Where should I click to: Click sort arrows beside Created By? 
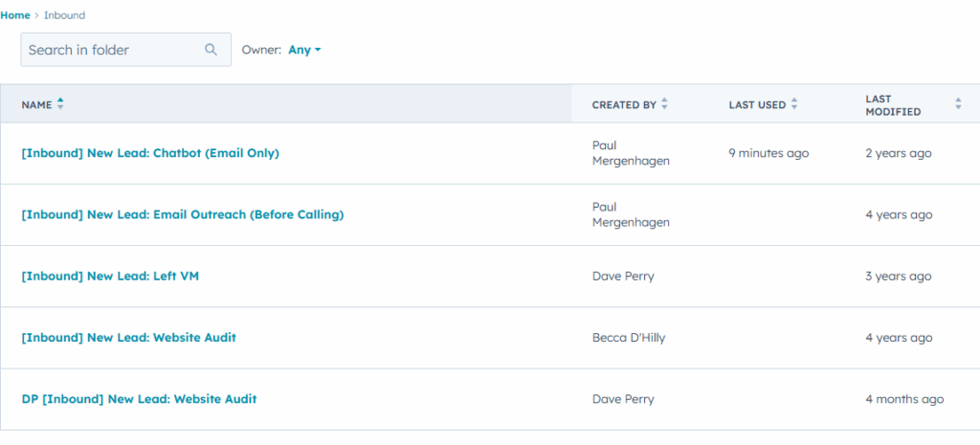(664, 104)
